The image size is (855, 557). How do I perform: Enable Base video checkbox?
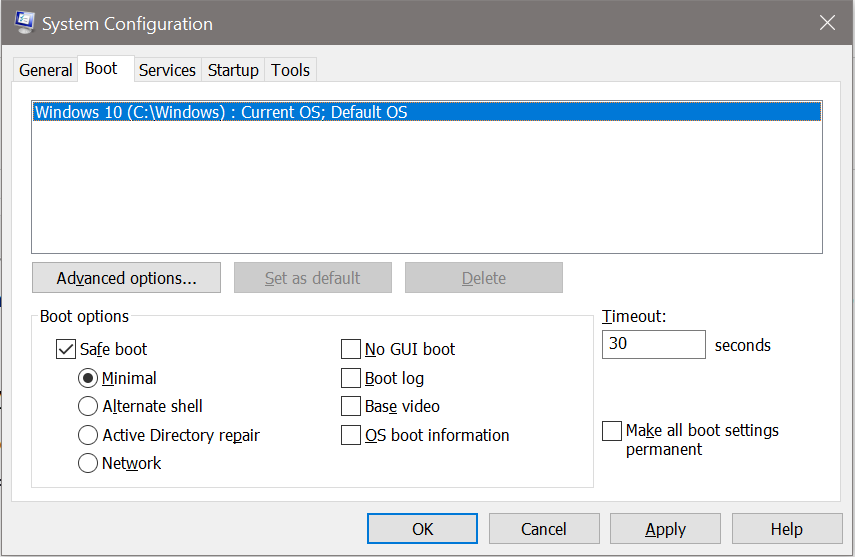[x=351, y=406]
